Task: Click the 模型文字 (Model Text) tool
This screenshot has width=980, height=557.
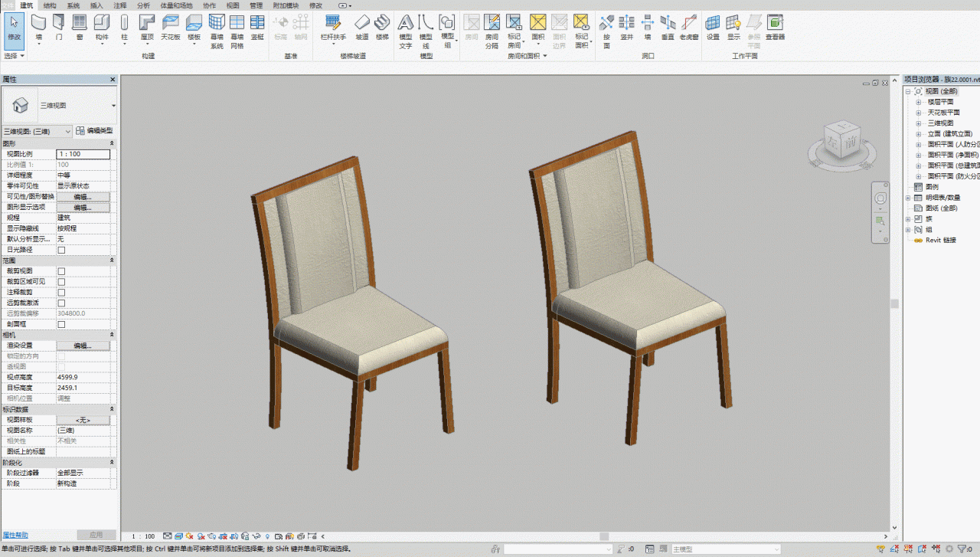Action: (x=406, y=31)
